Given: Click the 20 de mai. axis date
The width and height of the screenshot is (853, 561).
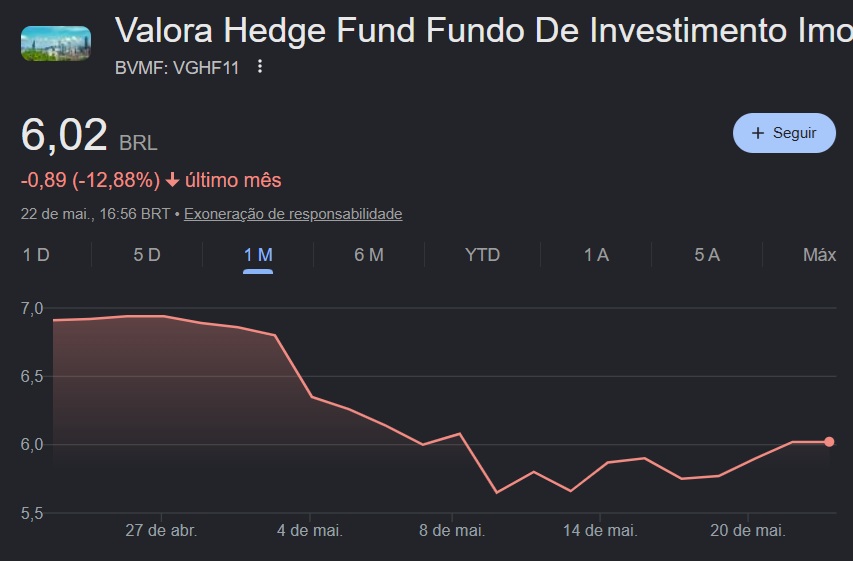Looking at the screenshot, I should click(748, 530).
